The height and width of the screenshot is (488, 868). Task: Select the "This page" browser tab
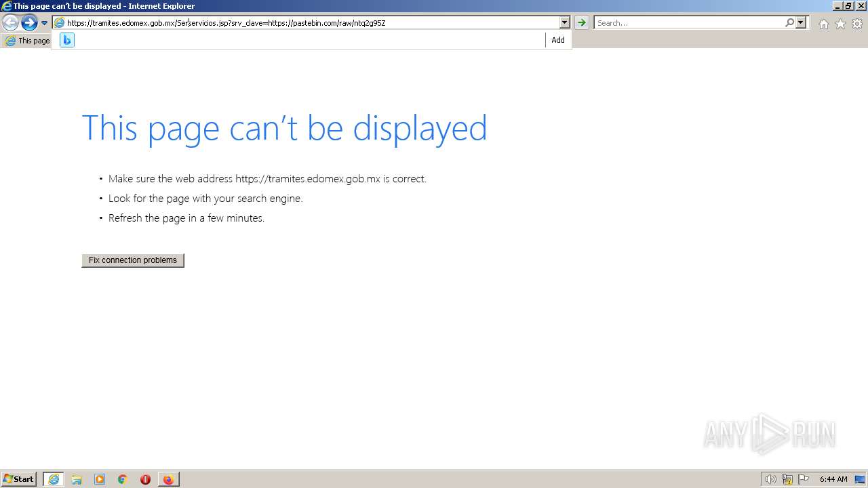click(27, 41)
